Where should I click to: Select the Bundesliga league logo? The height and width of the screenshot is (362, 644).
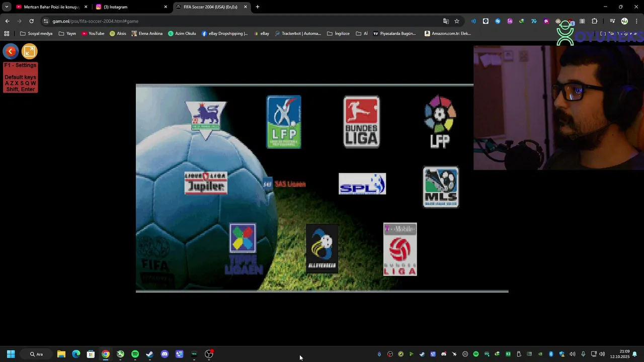coord(362,122)
